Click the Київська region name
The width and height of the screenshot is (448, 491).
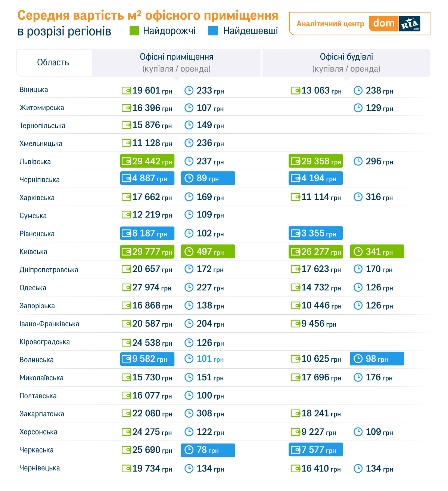(33, 252)
